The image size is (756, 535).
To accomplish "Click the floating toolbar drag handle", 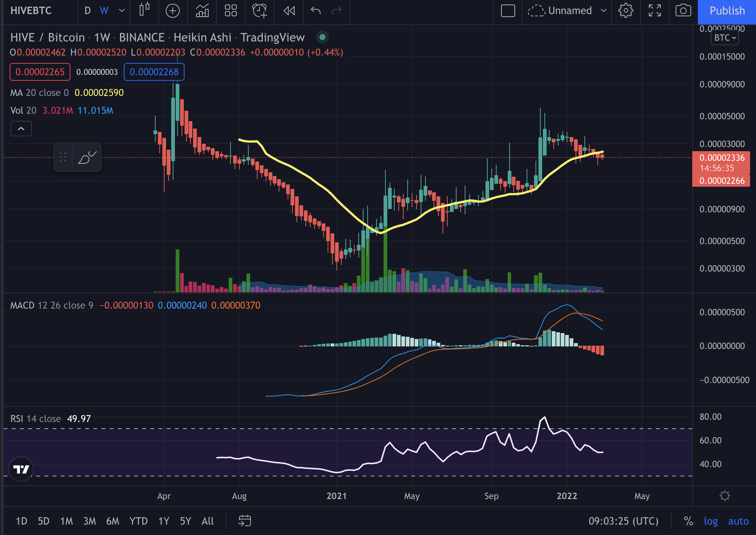I will [x=63, y=157].
